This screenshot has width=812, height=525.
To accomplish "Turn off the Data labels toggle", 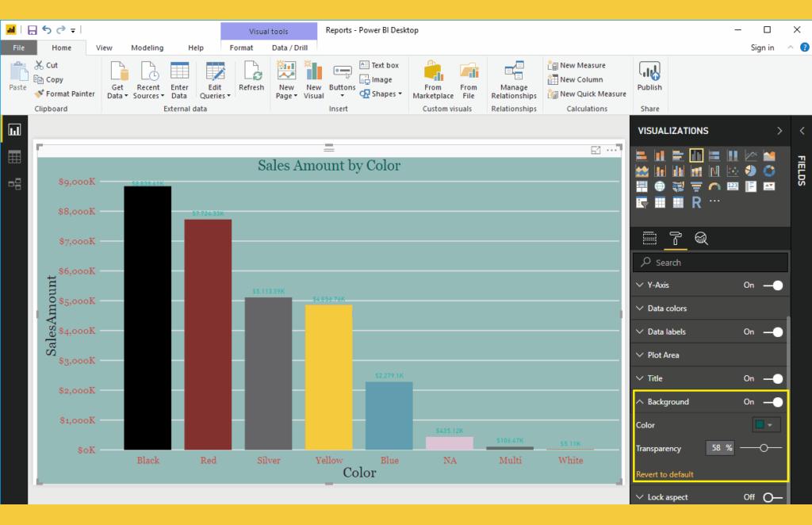I will click(773, 331).
